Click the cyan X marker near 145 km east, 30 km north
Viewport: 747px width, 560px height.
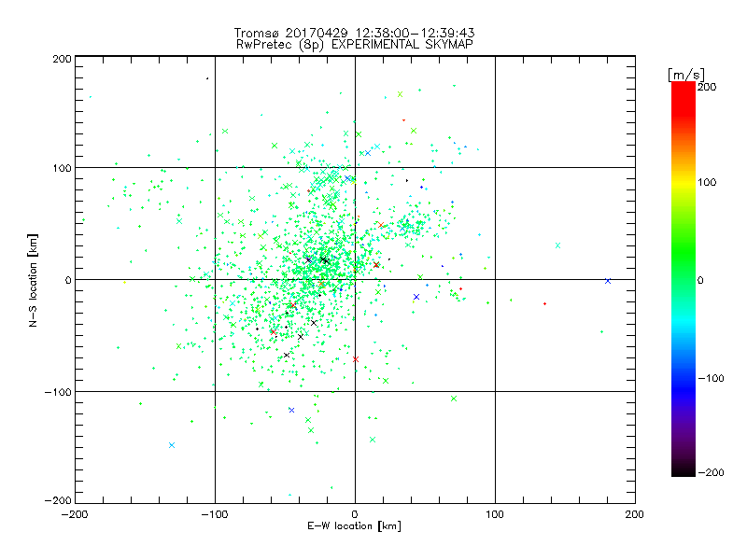[x=557, y=245]
